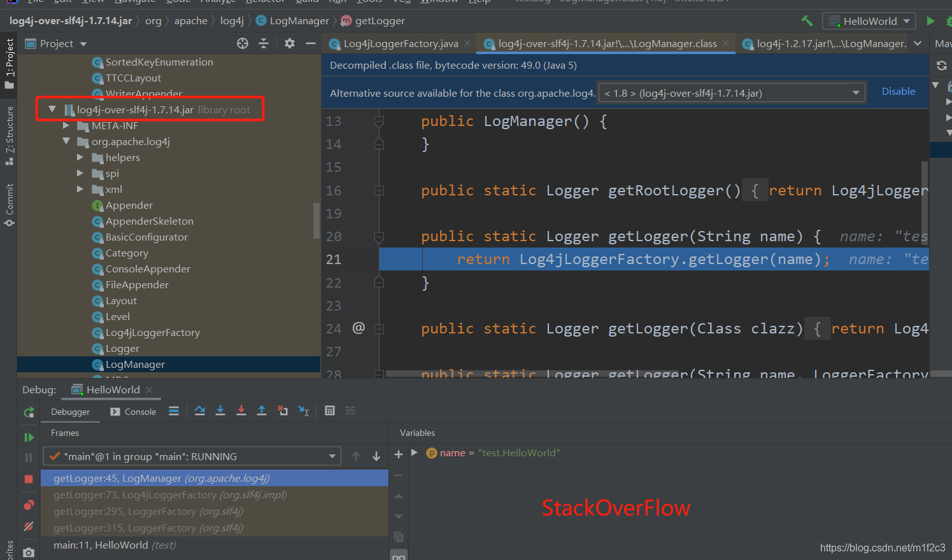Expand folded getRootLogger method at line 16
This screenshot has height=560, width=952.
(380, 190)
